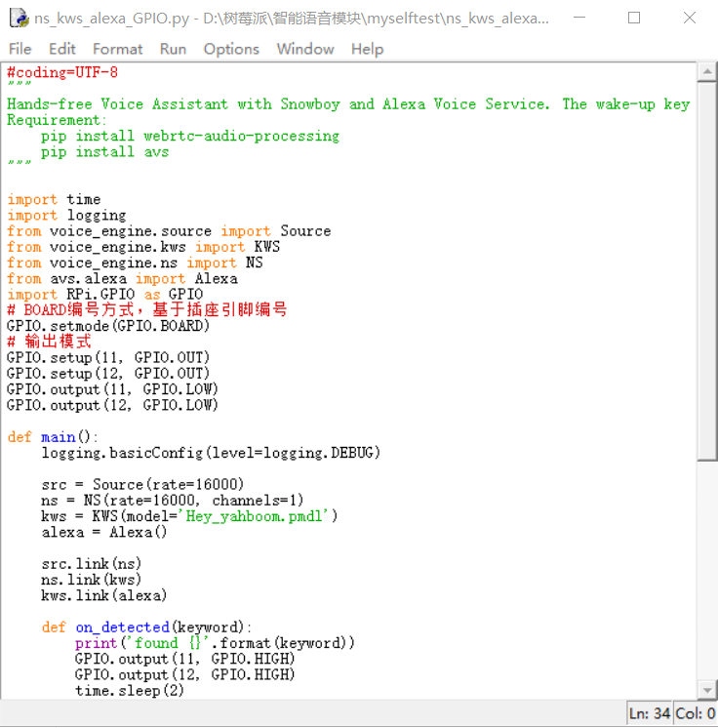This screenshot has width=718, height=728.
Task: Click 'kws.link(alexa)' line
Action: point(104,595)
